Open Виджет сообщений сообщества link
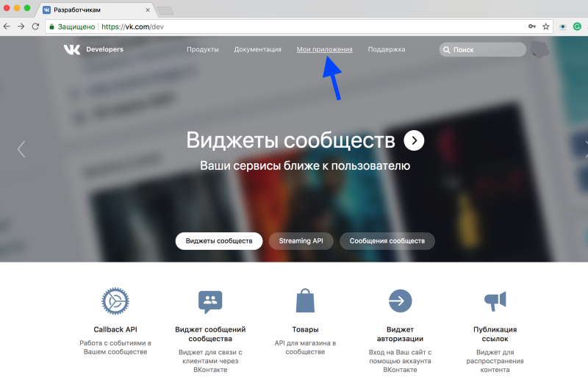This screenshot has width=588, height=380. coord(210,334)
